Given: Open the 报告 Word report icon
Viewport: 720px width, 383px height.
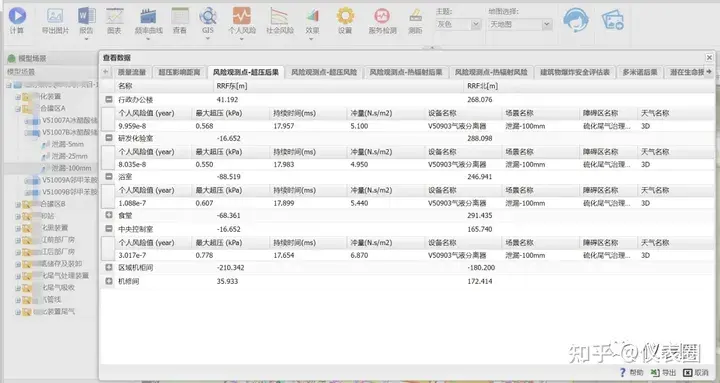Looking at the screenshot, I should pos(86,16).
